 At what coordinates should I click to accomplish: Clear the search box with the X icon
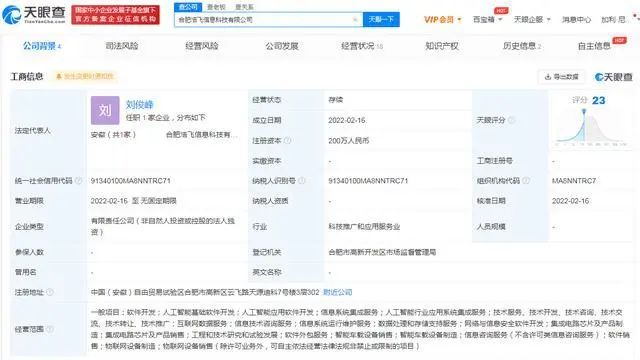pos(355,20)
